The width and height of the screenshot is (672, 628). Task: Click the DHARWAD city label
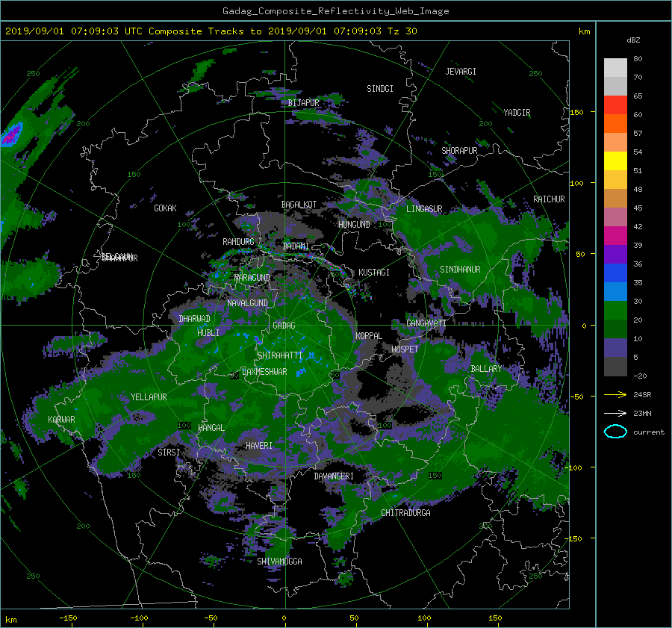pos(194,319)
